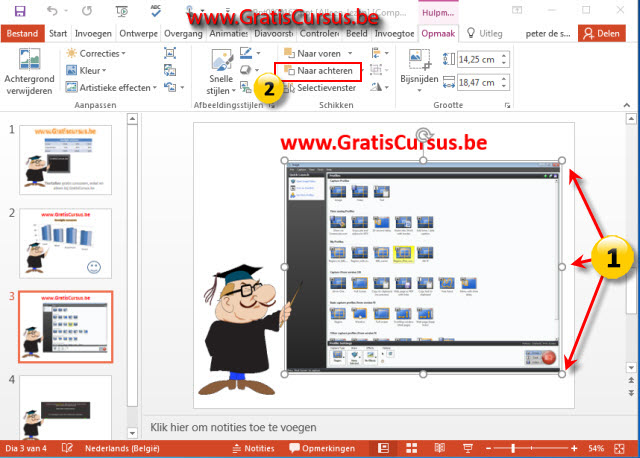Click the align objects icon
This screenshot has height=458, width=640.
[x=376, y=53]
